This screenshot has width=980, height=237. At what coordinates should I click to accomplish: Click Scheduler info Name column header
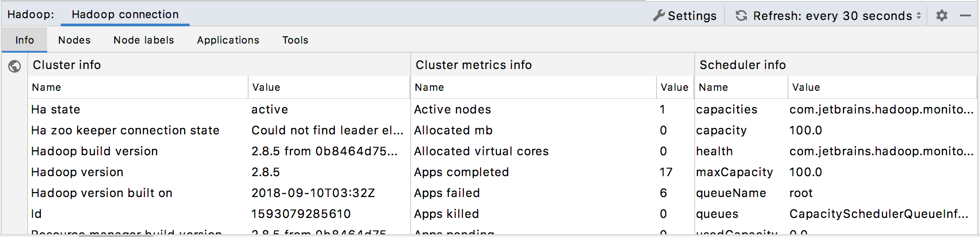(713, 87)
